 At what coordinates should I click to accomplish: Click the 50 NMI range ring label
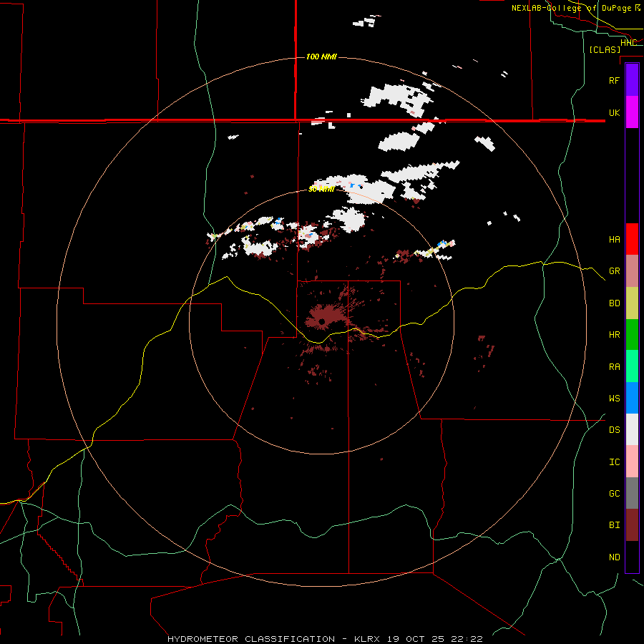321,190
